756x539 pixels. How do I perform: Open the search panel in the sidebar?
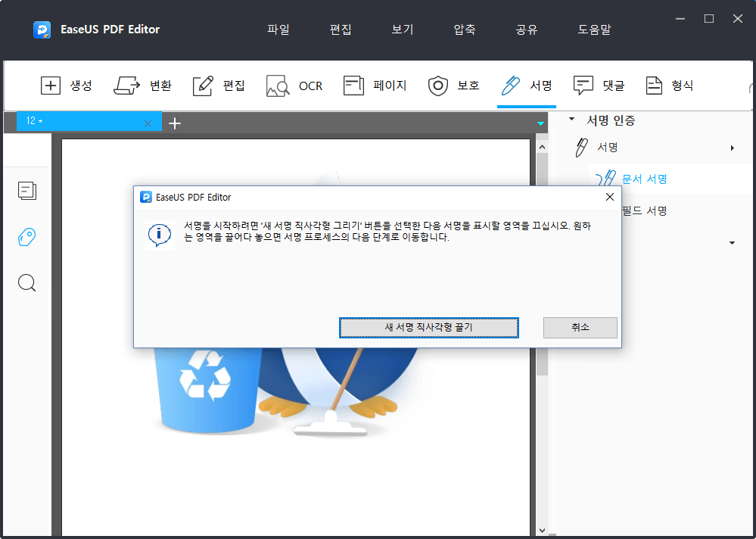(x=27, y=282)
